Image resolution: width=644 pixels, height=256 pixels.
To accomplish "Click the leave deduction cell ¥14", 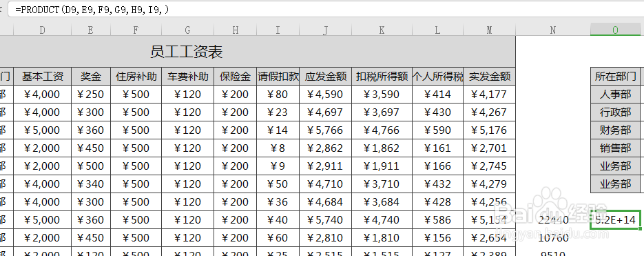I will pyautogui.click(x=278, y=130).
